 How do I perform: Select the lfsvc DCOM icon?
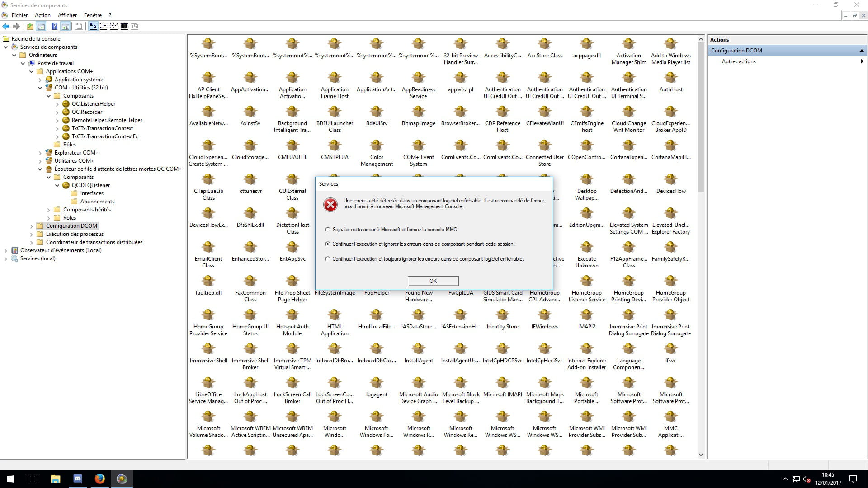pos(671,353)
